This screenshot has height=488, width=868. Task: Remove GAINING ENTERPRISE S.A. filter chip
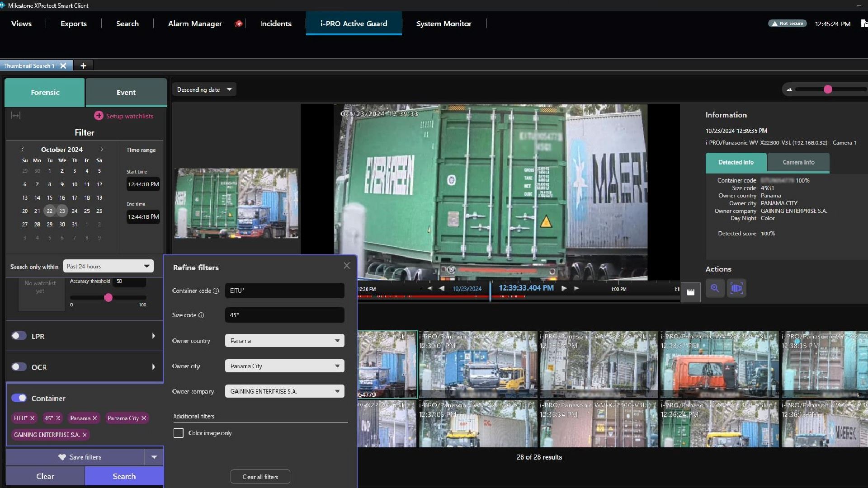pyautogui.click(x=85, y=435)
